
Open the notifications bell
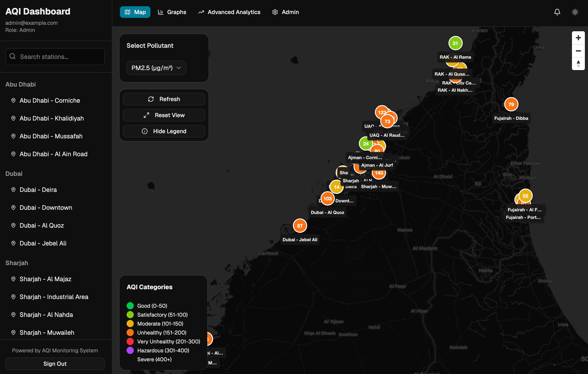coord(557,12)
